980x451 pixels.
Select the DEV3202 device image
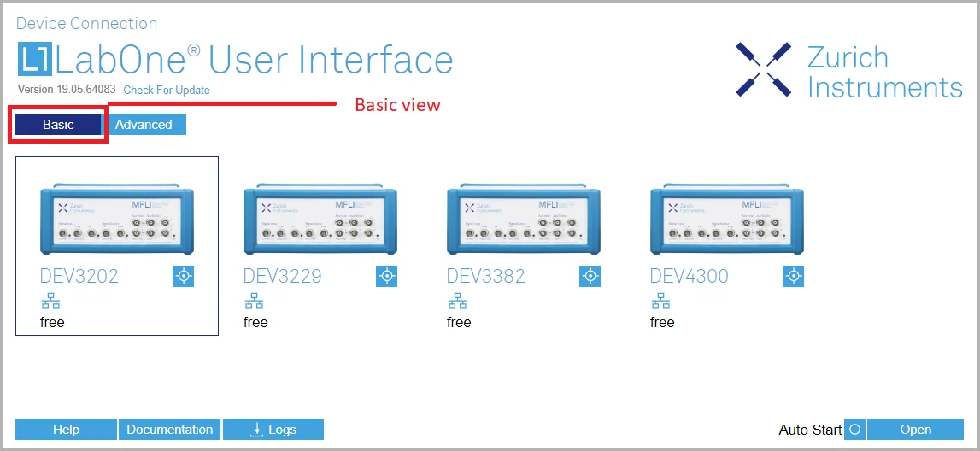[117, 219]
